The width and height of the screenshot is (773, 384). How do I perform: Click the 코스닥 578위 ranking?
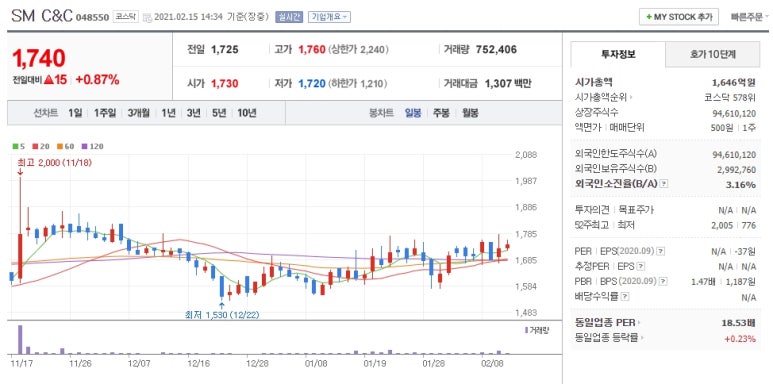coord(730,97)
